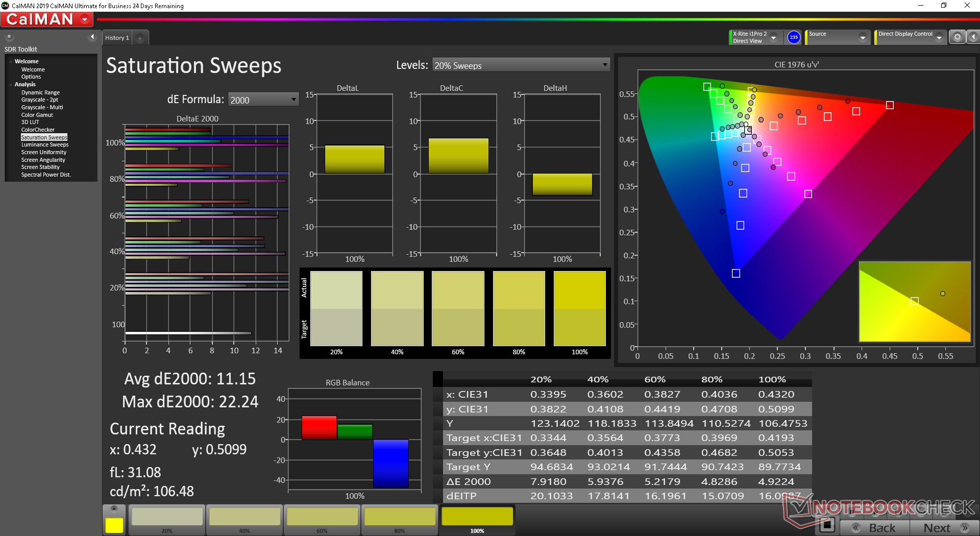Collapse the right panel with arrow button
The height and width of the screenshot is (536, 980).
point(973,37)
